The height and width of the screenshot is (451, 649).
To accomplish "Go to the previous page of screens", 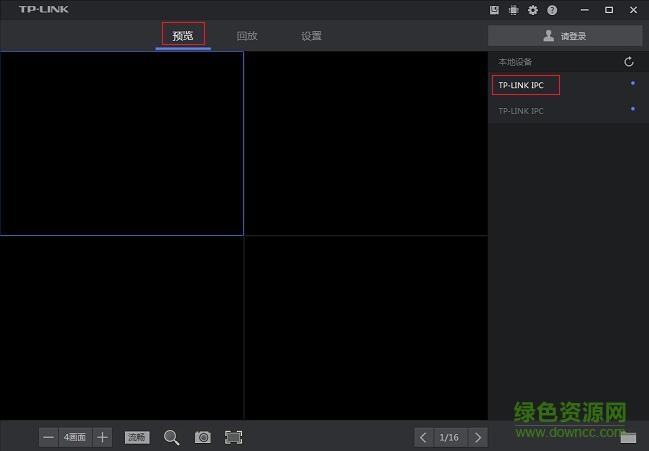I will tap(424, 437).
